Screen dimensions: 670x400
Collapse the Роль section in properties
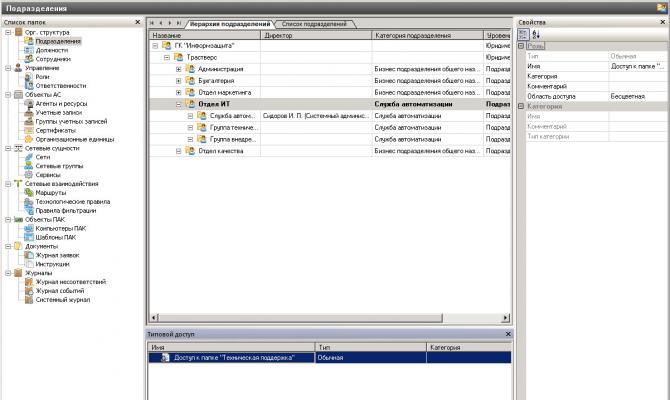pos(521,46)
